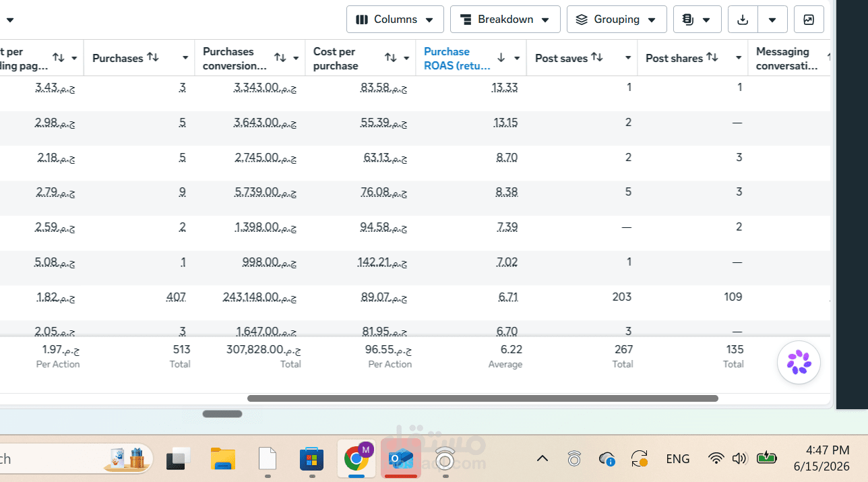The width and height of the screenshot is (868, 482).
Task: Click the horizontal table scrollbar
Action: [483, 398]
